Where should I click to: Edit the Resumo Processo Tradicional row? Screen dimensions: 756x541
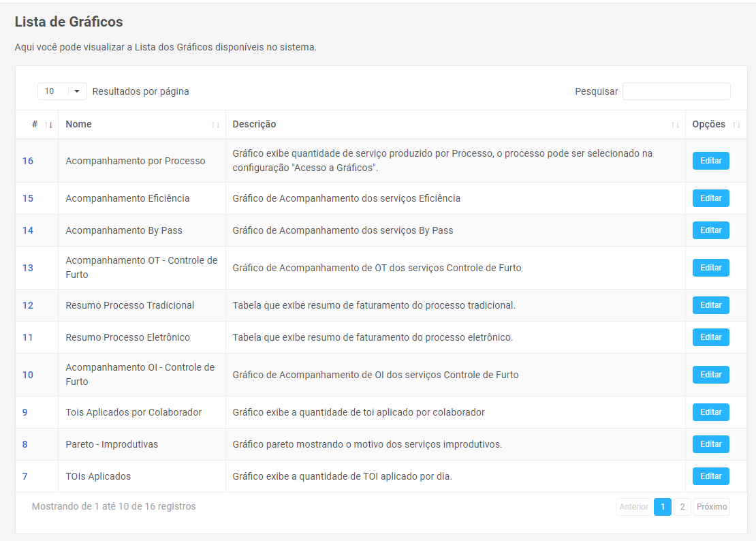pos(710,305)
